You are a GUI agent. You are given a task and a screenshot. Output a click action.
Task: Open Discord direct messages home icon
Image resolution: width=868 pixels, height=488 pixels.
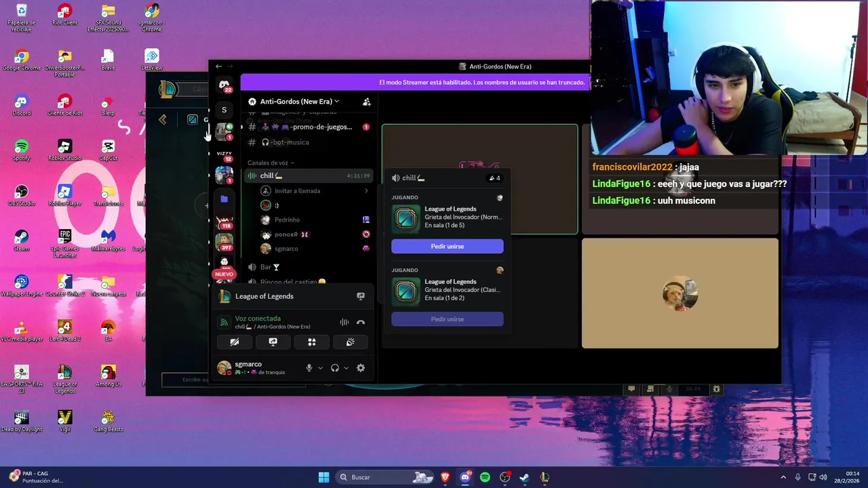coord(224,85)
